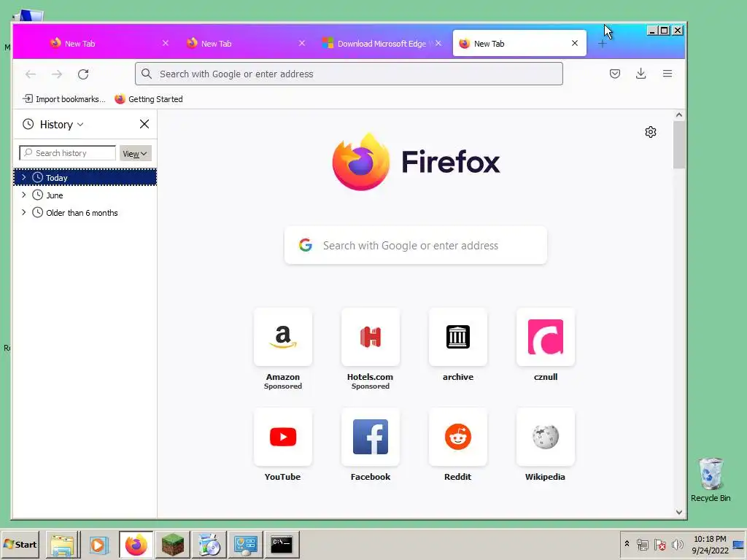Click Import bookmarks toolbar button
The height and width of the screenshot is (560, 747).
[64, 99]
